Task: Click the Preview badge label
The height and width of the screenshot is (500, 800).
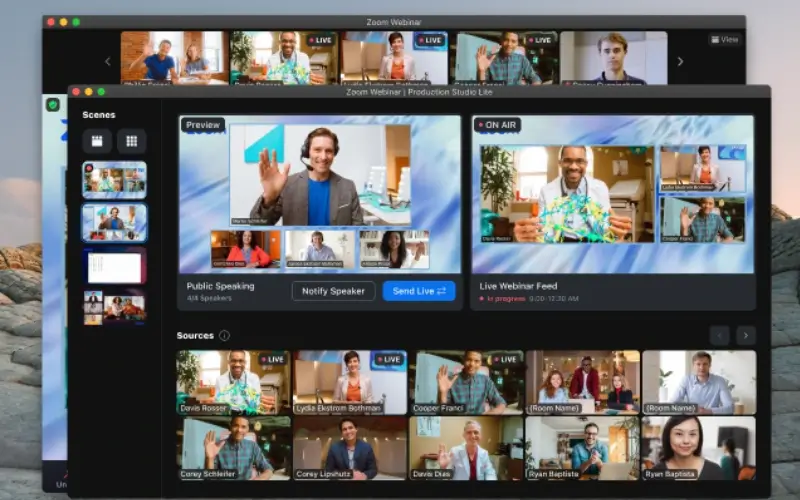Action: [203, 125]
